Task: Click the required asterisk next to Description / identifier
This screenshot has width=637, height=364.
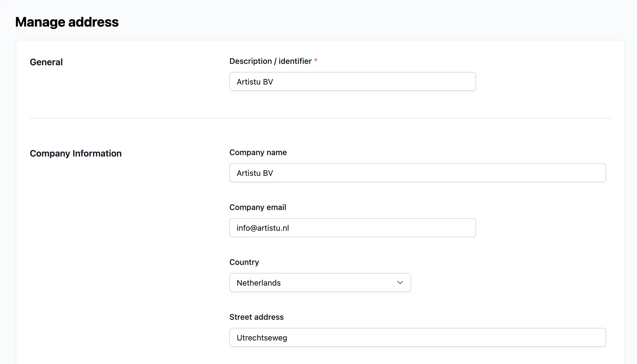Action: [x=316, y=60]
